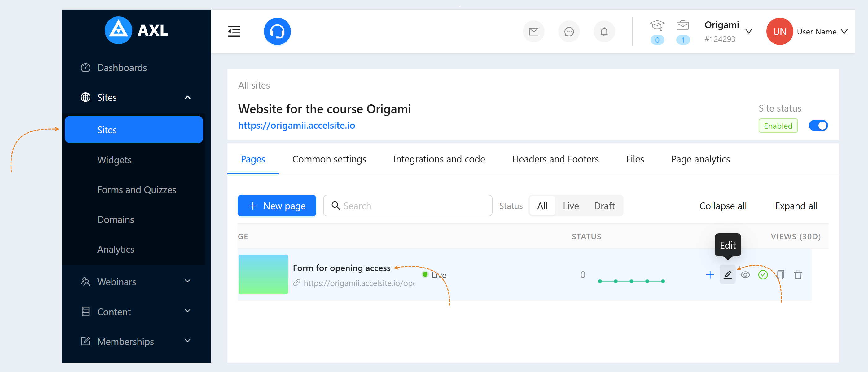This screenshot has width=868, height=372.
Task: Open the Page analytics tab
Action: [x=700, y=159]
